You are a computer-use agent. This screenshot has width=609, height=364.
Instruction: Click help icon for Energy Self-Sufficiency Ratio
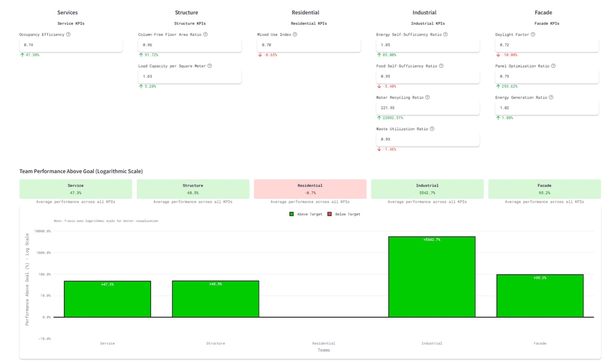click(445, 34)
